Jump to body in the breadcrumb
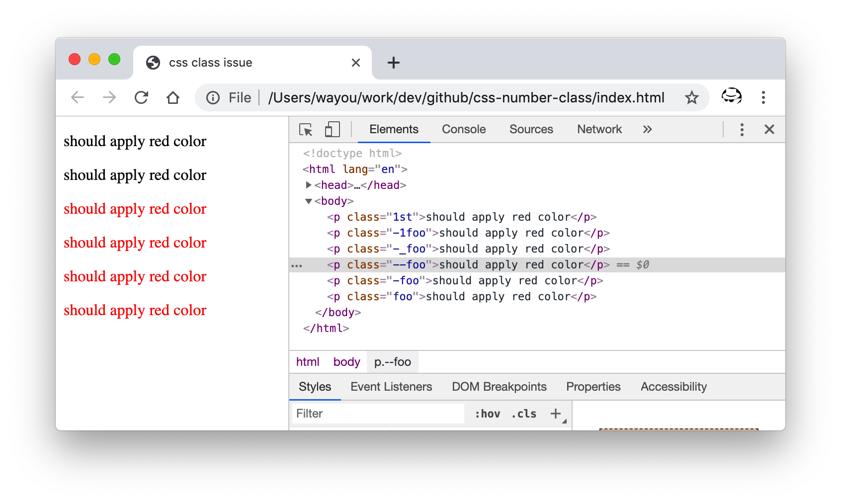This screenshot has height=504, width=841. pyautogui.click(x=346, y=362)
